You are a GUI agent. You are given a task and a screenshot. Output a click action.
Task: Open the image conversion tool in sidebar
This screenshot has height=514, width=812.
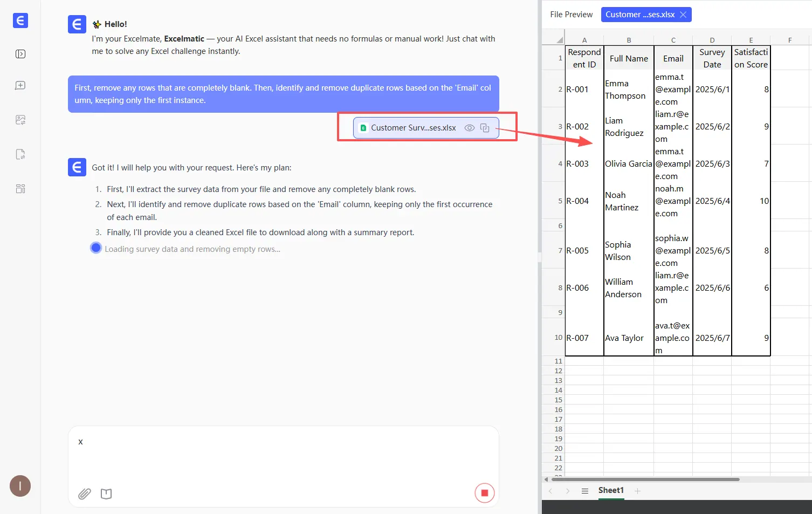20,120
